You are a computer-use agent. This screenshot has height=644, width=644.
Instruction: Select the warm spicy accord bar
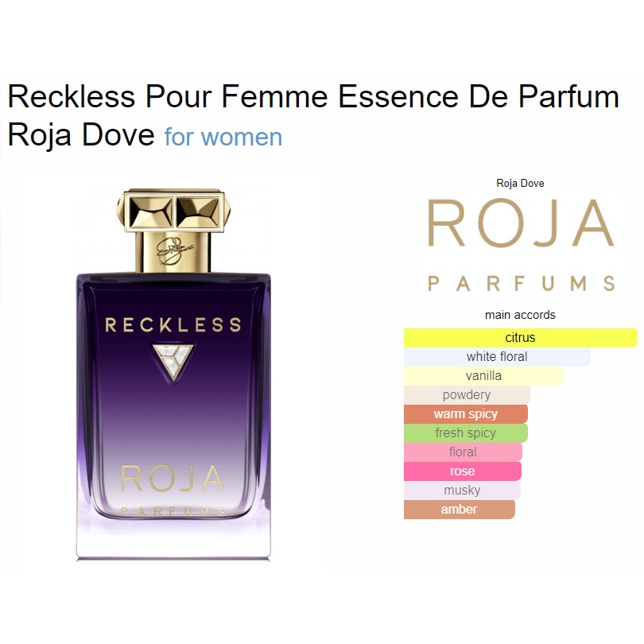click(x=466, y=414)
